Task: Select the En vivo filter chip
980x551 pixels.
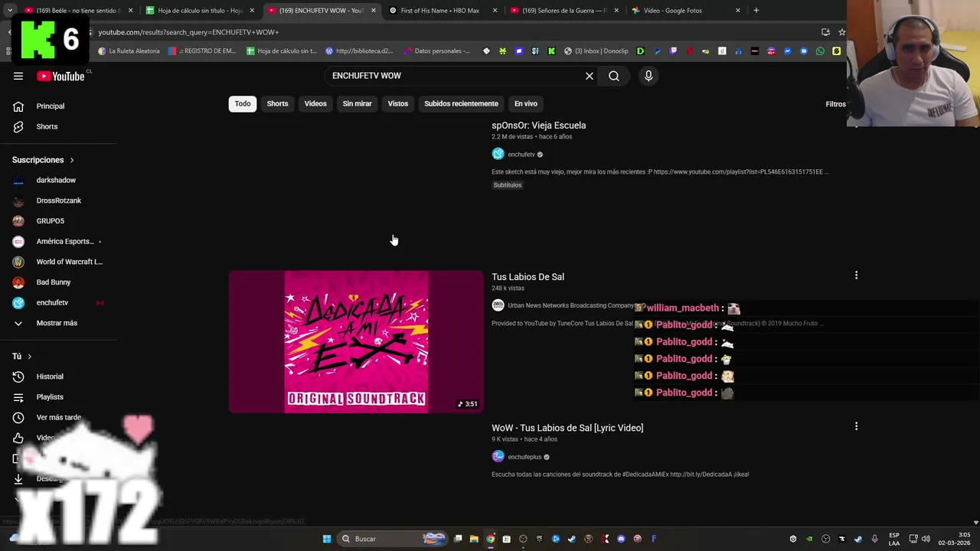Action: [525, 103]
